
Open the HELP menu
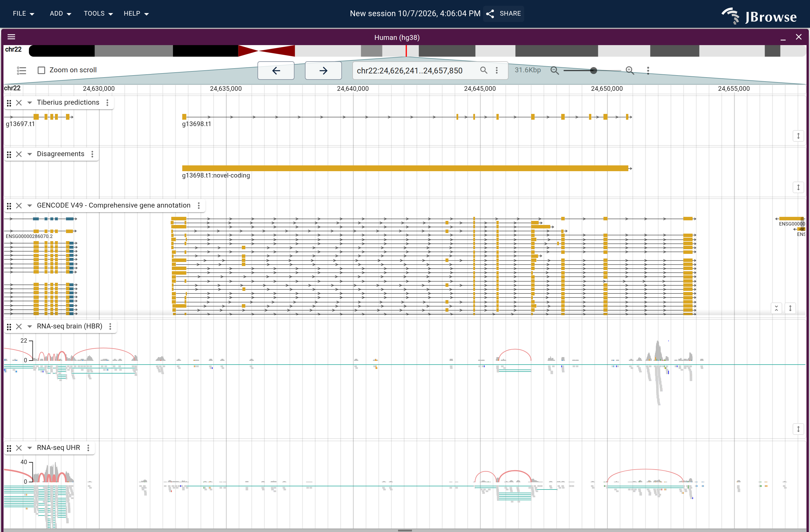(x=136, y=14)
